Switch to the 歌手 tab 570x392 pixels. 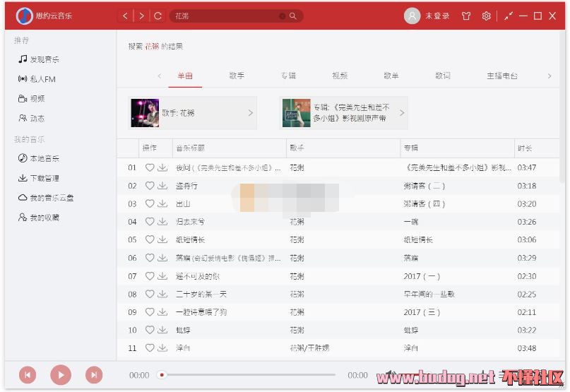237,76
